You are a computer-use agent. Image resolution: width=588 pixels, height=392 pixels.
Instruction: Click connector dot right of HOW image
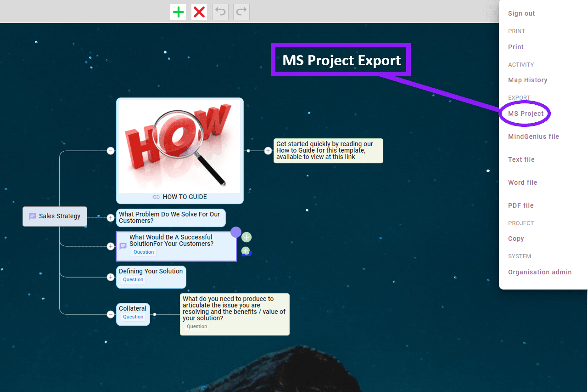click(x=248, y=151)
